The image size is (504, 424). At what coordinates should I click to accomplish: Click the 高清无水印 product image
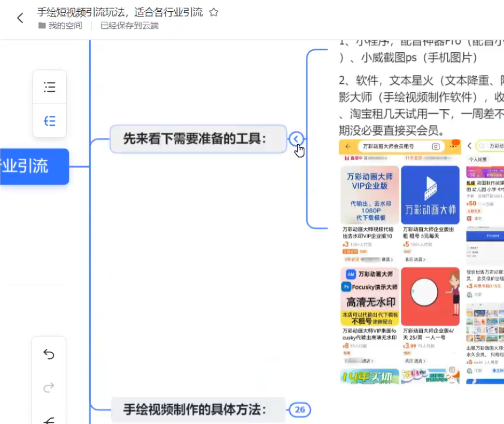(x=369, y=296)
